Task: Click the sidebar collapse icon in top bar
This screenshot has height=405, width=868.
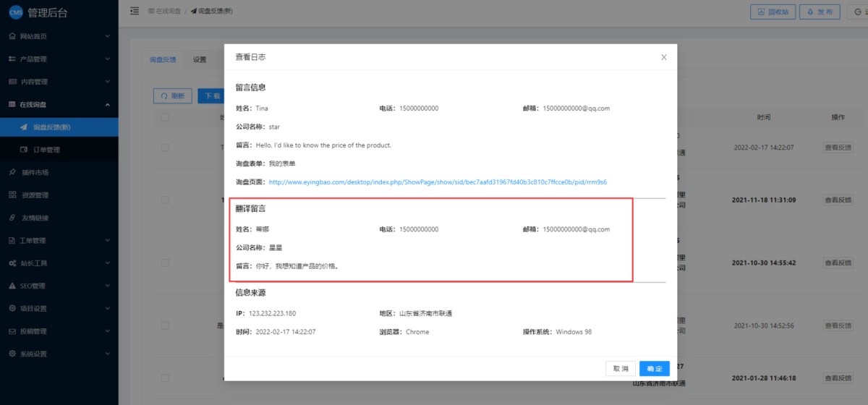Action: click(135, 12)
